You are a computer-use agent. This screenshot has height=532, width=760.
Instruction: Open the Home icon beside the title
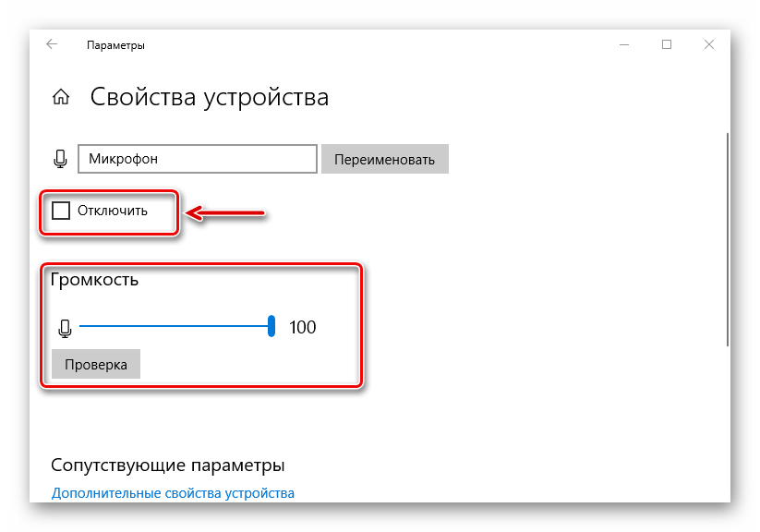tap(61, 97)
